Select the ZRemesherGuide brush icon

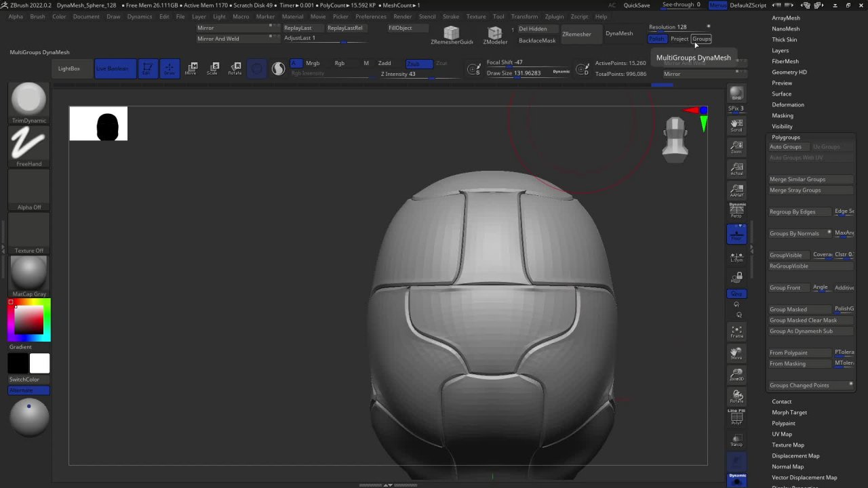click(452, 35)
